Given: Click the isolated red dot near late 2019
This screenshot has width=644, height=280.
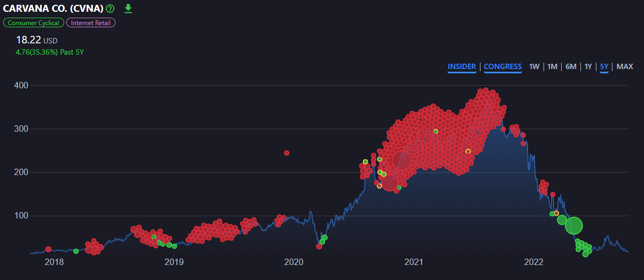Looking at the screenshot, I should [x=286, y=153].
